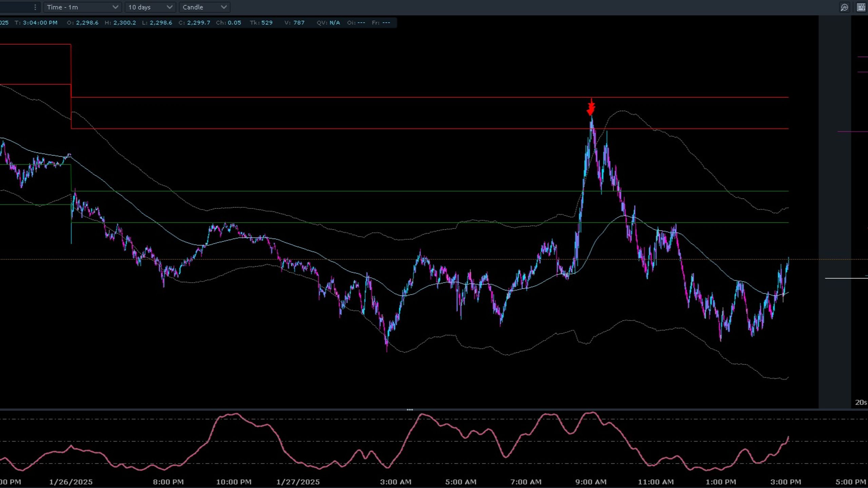The width and height of the screenshot is (868, 488).
Task: Open the Candle chart style dropdown
Action: [205, 7]
